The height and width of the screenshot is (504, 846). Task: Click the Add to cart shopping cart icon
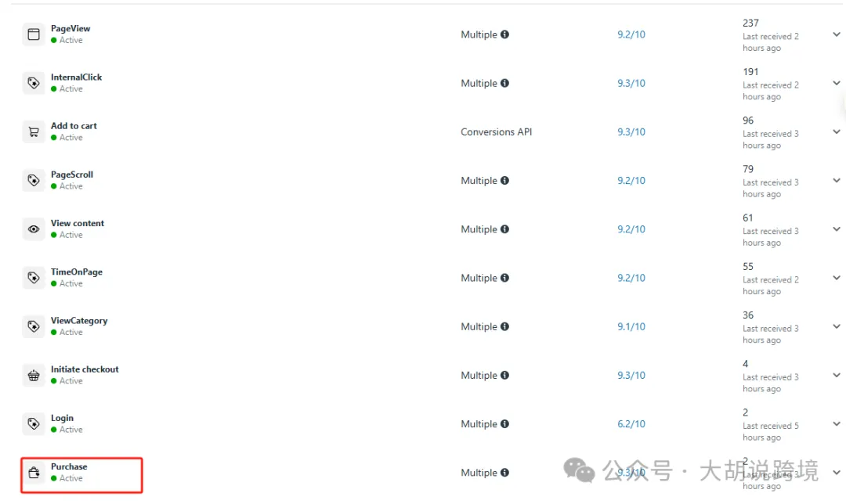click(x=34, y=132)
